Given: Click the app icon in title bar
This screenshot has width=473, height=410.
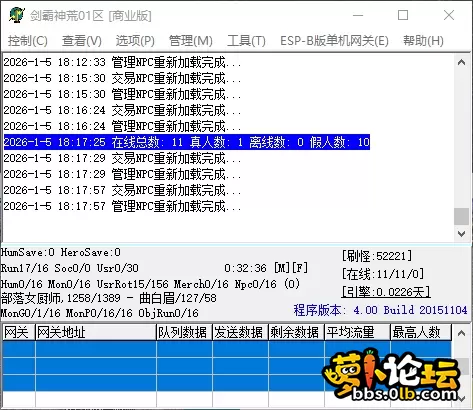Looking at the screenshot, I should tap(17, 15).
